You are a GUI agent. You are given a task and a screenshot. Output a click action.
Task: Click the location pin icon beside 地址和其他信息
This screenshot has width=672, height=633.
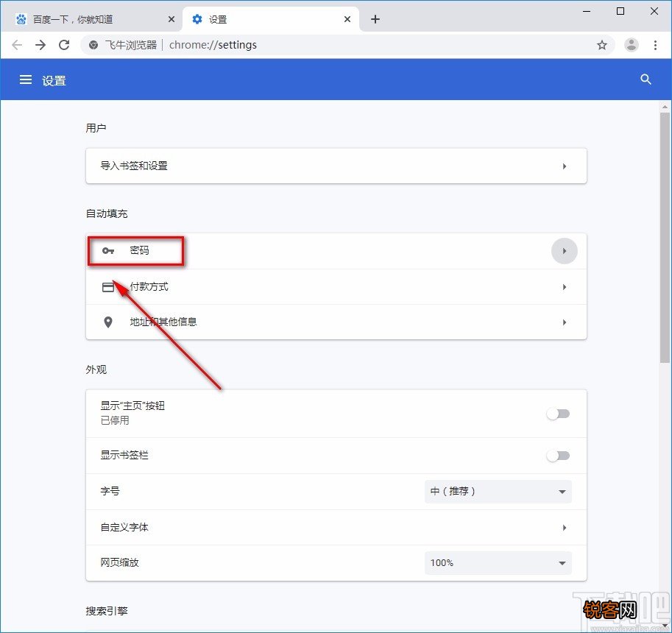tap(108, 322)
